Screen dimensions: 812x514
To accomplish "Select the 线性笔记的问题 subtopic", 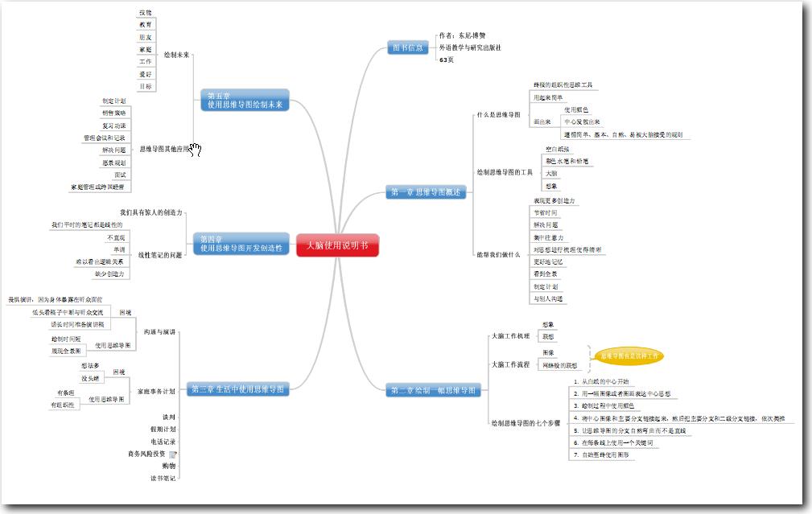I will coord(160,255).
